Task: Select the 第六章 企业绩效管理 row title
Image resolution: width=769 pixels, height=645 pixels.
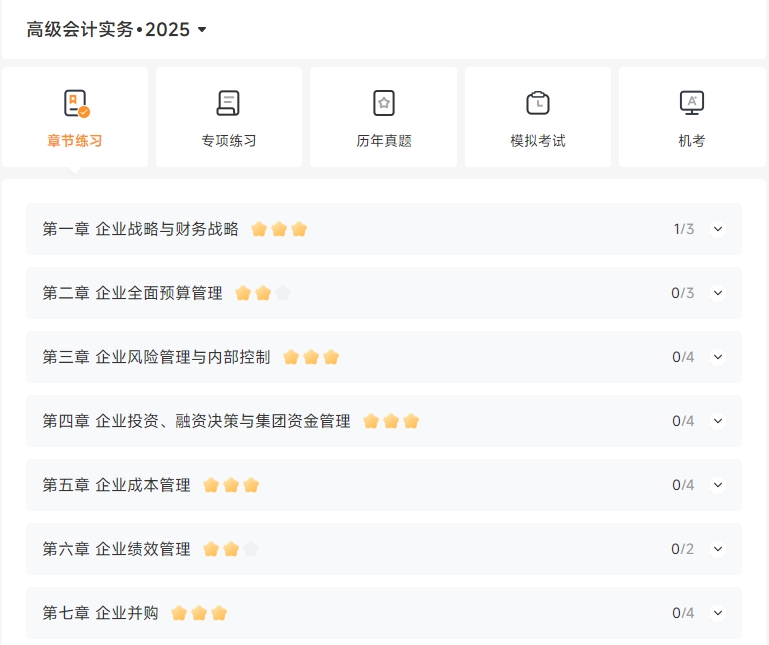Action: coord(116,549)
